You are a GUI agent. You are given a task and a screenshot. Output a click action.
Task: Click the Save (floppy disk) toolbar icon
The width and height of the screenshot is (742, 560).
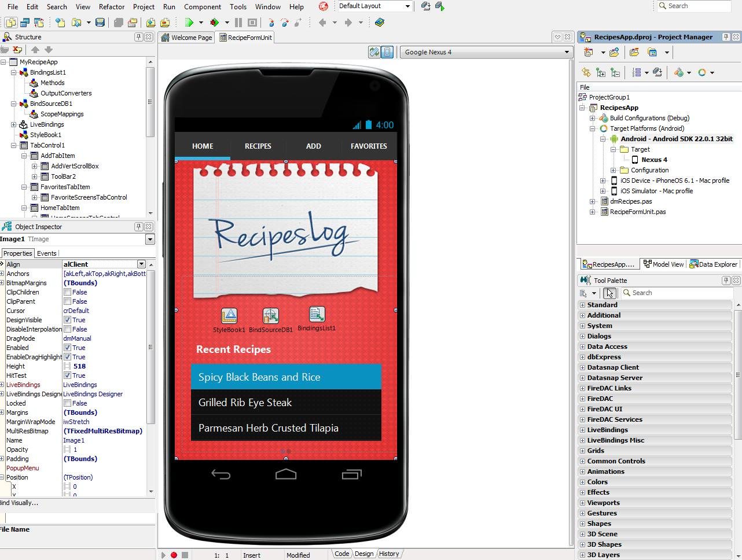pyautogui.click(x=100, y=23)
